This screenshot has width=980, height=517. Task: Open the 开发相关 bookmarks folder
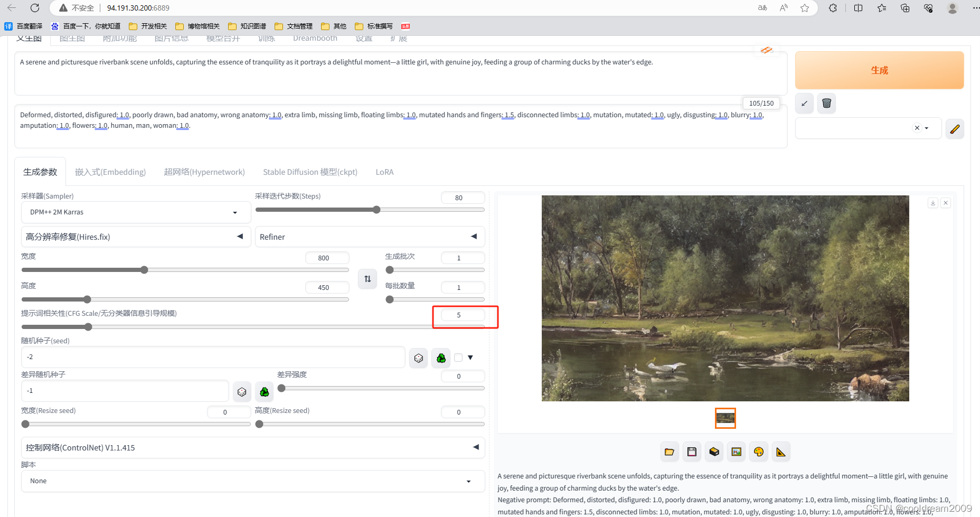pyautogui.click(x=148, y=26)
